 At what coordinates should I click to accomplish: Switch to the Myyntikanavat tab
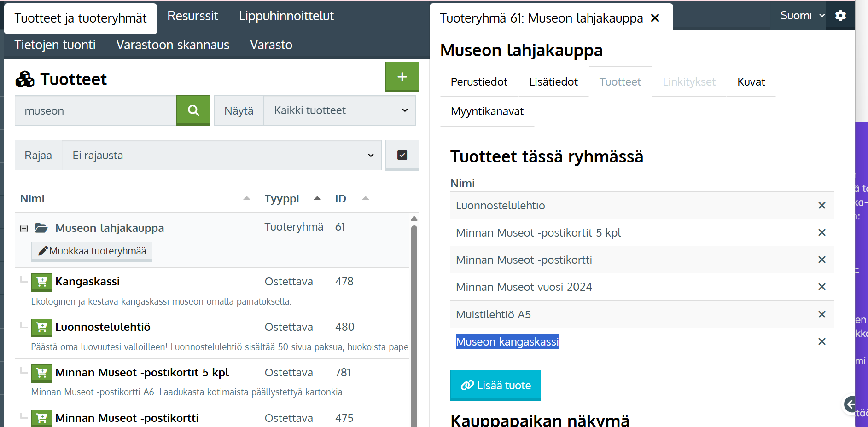click(487, 111)
